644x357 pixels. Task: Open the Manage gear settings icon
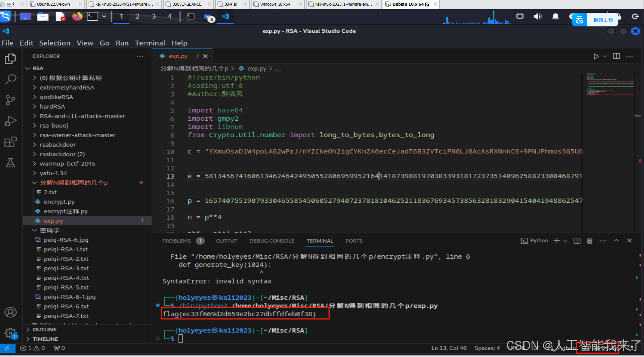(11, 333)
